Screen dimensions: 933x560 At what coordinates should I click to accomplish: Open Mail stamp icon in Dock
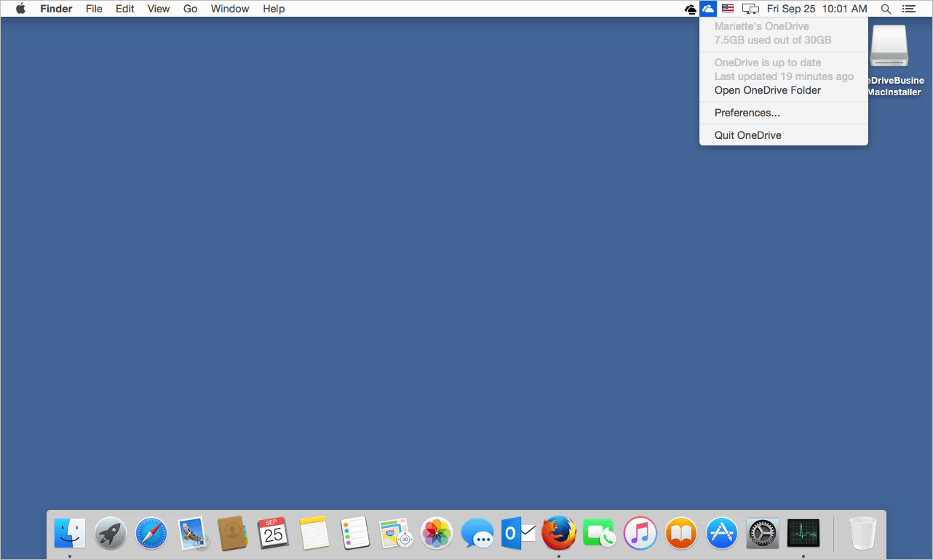pos(193,533)
